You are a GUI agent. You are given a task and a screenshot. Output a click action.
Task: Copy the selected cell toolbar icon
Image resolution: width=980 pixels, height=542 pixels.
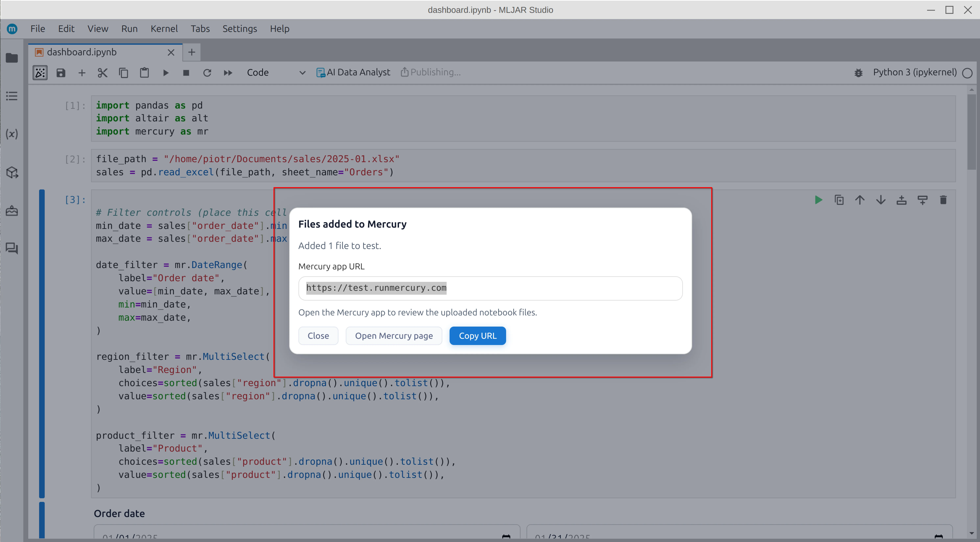click(x=123, y=73)
